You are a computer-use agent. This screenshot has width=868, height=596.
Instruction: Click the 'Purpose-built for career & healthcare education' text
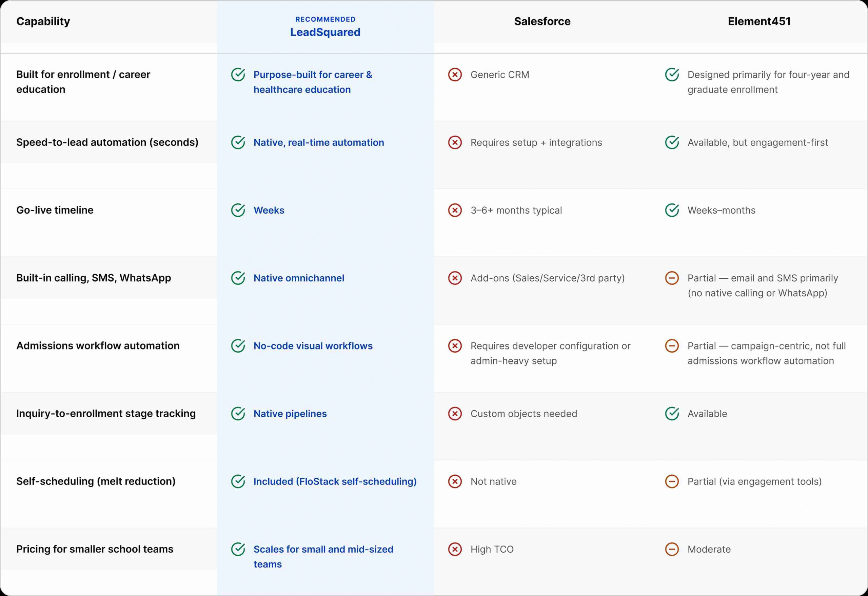(x=313, y=82)
